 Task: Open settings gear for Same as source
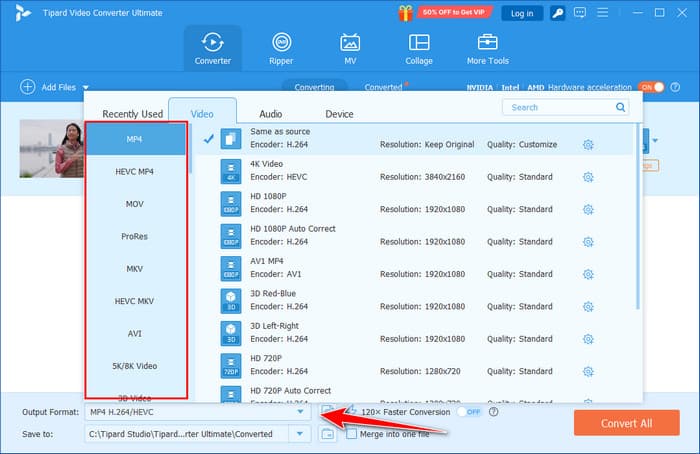588,145
